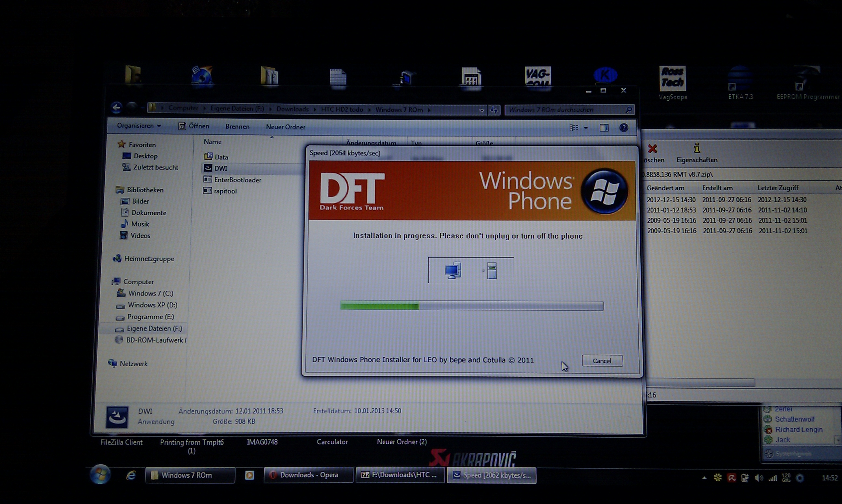This screenshot has width=842, height=504.
Task: Select the EnterBootloader file
Action: [237, 180]
